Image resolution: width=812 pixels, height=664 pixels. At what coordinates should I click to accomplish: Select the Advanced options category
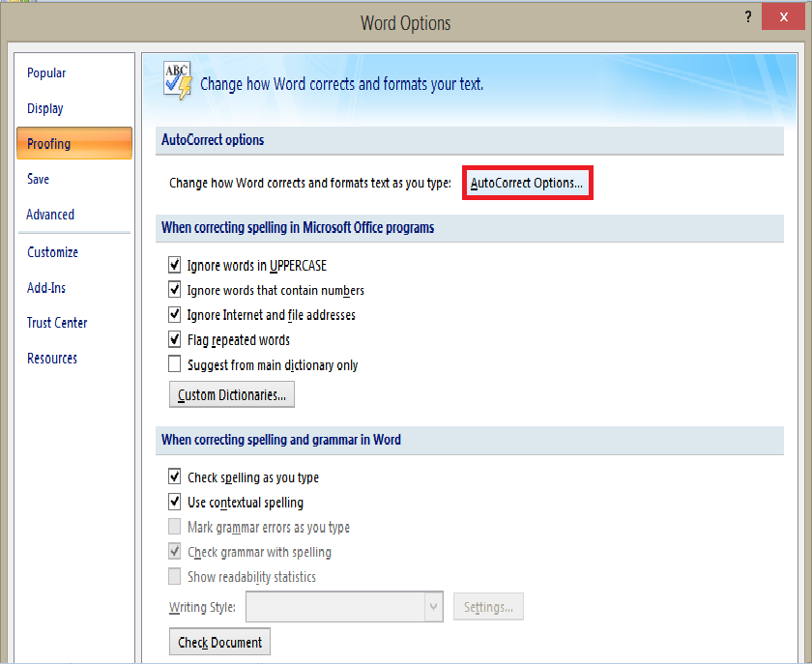click(50, 215)
